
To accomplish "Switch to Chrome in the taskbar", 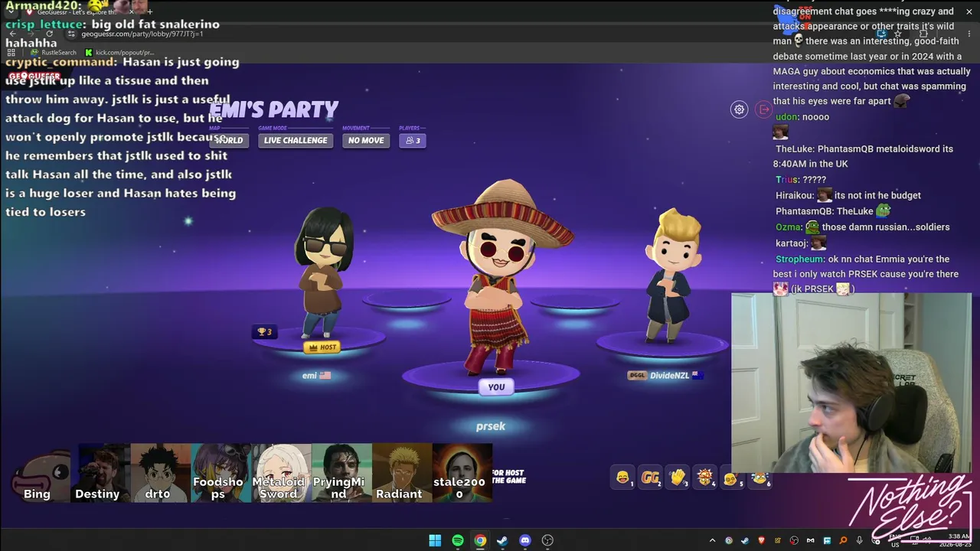I will [x=480, y=540].
